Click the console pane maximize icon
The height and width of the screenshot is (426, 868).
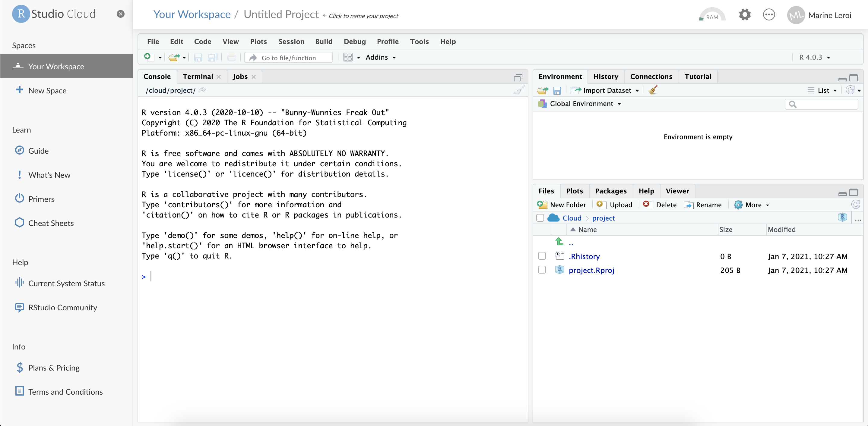pyautogui.click(x=518, y=77)
